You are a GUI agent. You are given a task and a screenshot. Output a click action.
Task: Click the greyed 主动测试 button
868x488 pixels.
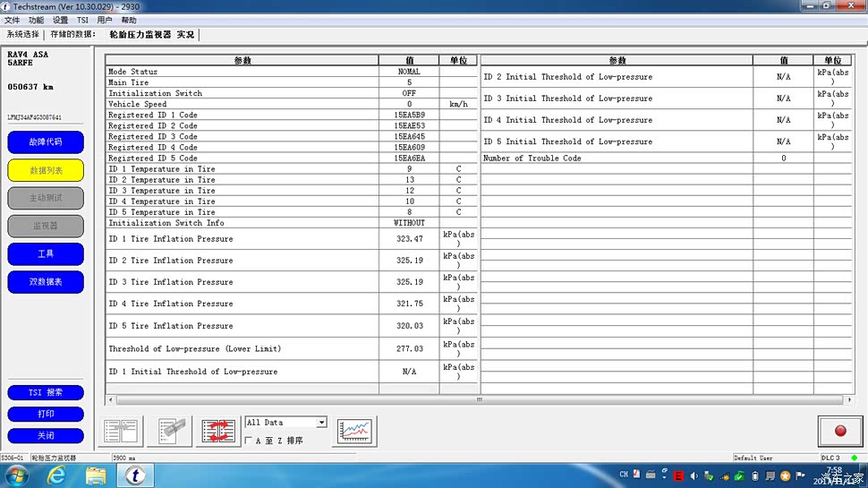tap(46, 198)
